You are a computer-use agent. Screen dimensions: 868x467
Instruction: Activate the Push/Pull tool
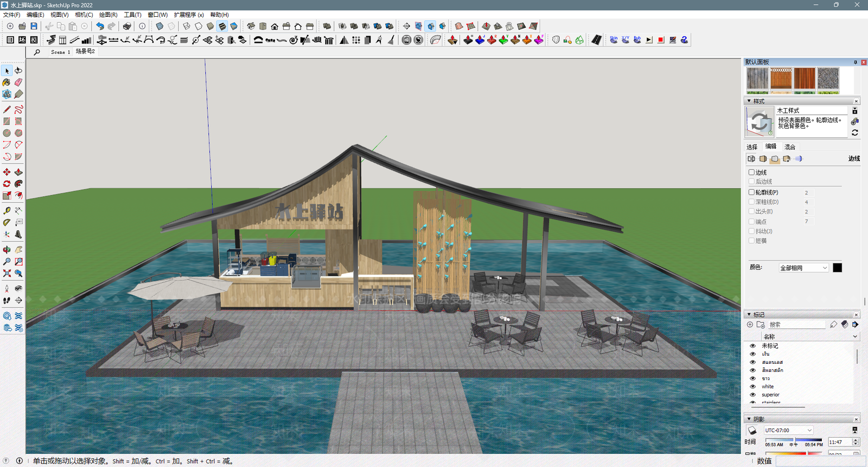18,172
